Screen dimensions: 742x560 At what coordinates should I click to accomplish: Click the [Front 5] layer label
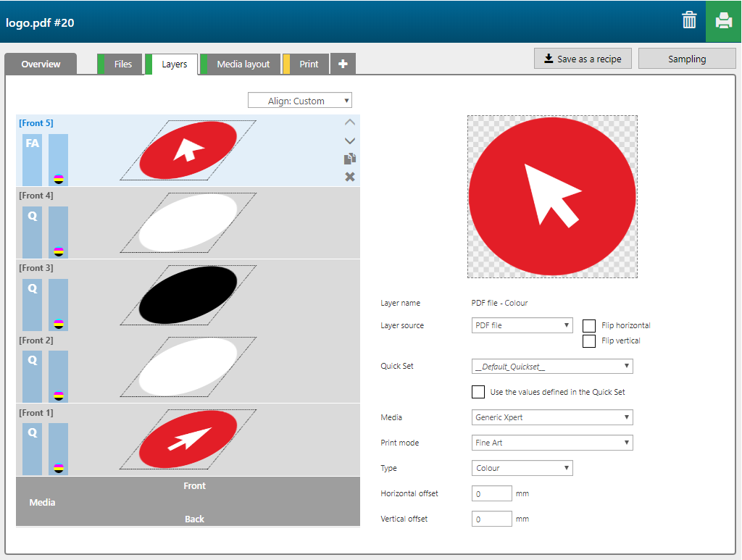point(36,123)
